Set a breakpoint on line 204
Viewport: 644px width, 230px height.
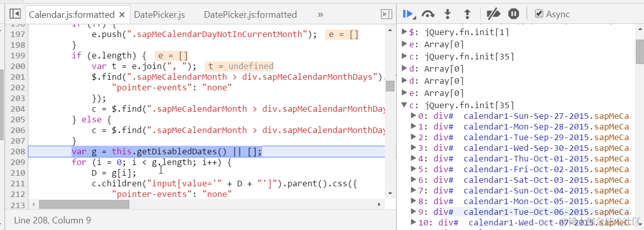[18, 109]
